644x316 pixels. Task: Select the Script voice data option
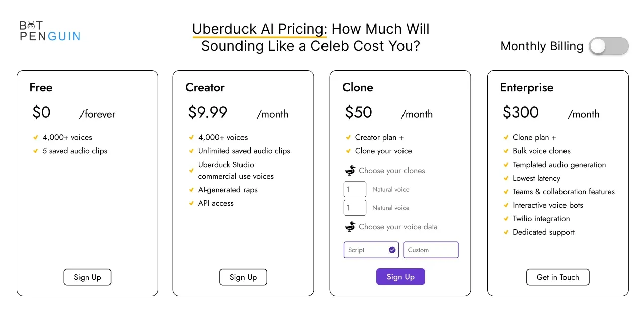371,250
